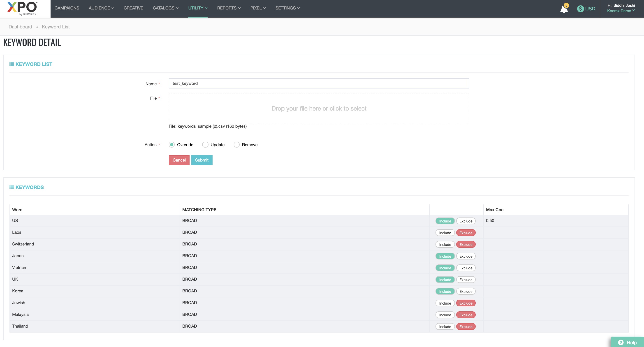Set Japan keyword to Exclude
Screen dimensions: 644x347
466,256
